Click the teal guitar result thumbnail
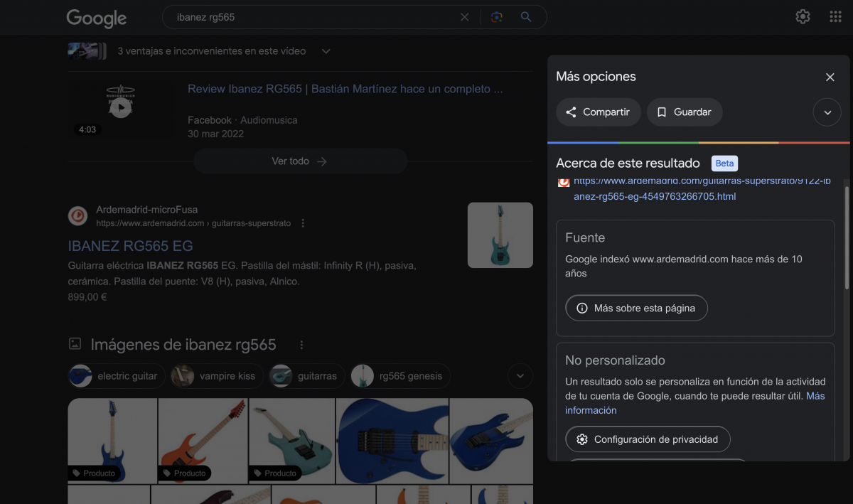853x504 pixels. point(500,235)
